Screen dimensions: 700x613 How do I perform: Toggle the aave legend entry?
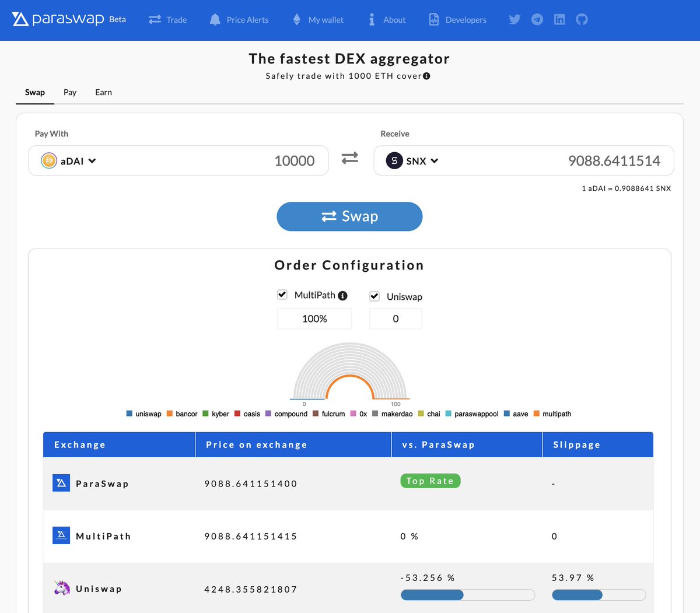(x=516, y=414)
